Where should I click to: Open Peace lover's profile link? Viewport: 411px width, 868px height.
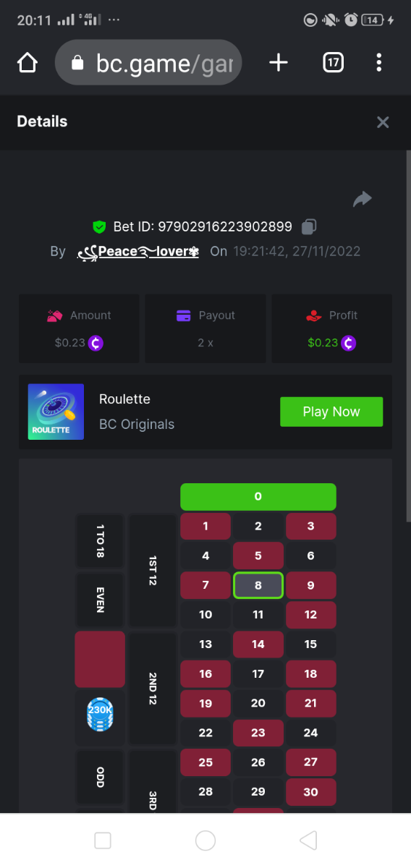click(137, 252)
